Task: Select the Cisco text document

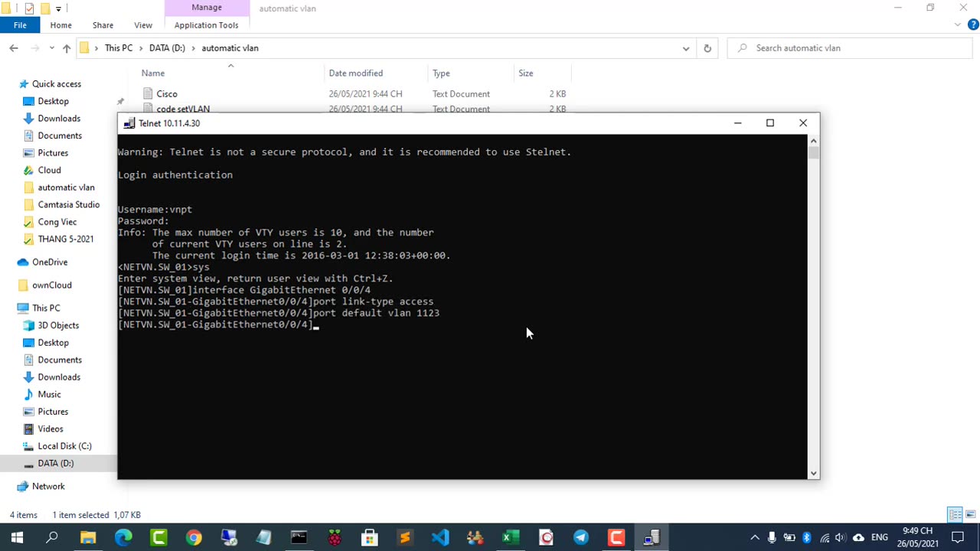Action: 167,94
